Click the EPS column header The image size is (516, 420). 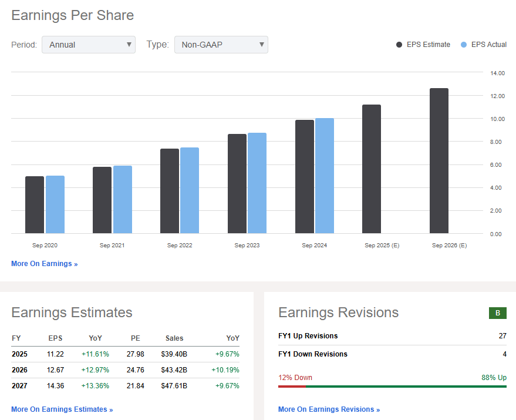55,338
